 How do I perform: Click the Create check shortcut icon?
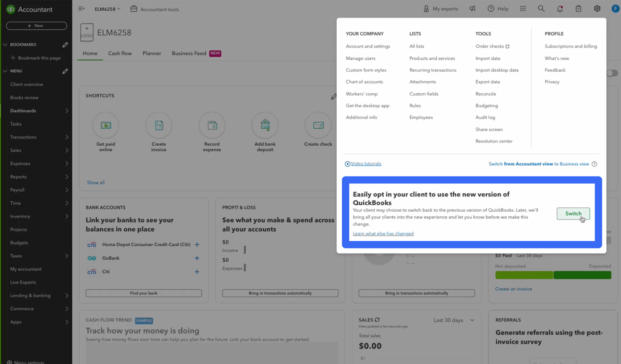pyautogui.click(x=318, y=125)
